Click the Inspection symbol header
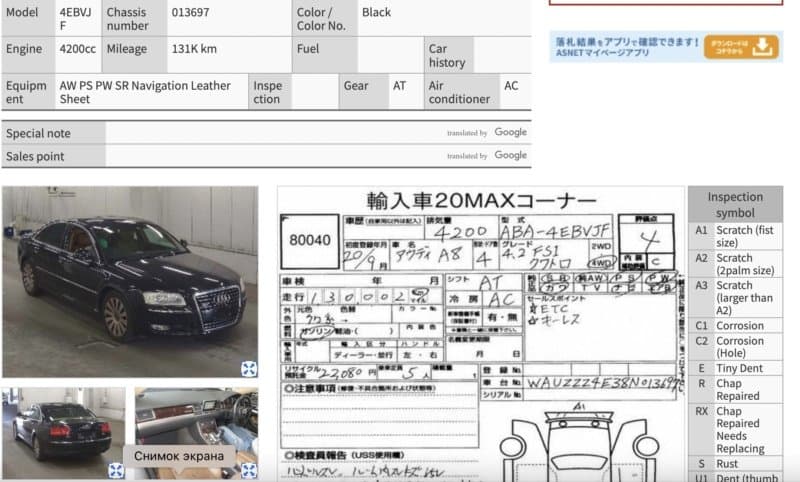 tap(735, 205)
